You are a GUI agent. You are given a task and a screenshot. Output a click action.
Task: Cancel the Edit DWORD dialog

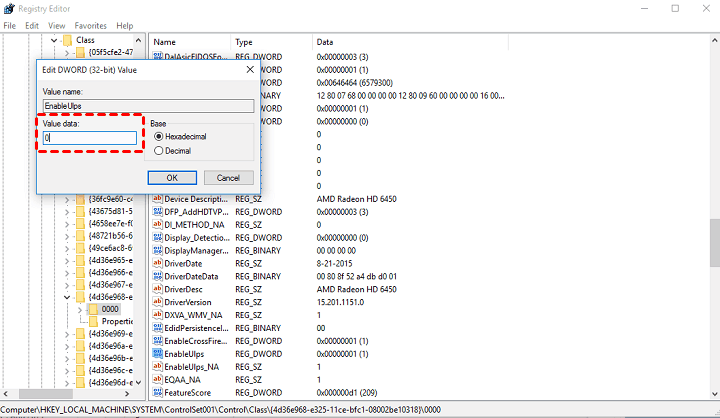(x=228, y=178)
